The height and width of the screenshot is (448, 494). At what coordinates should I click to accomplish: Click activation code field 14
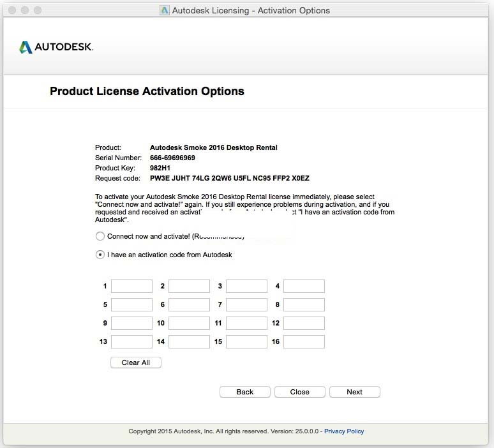click(x=189, y=342)
